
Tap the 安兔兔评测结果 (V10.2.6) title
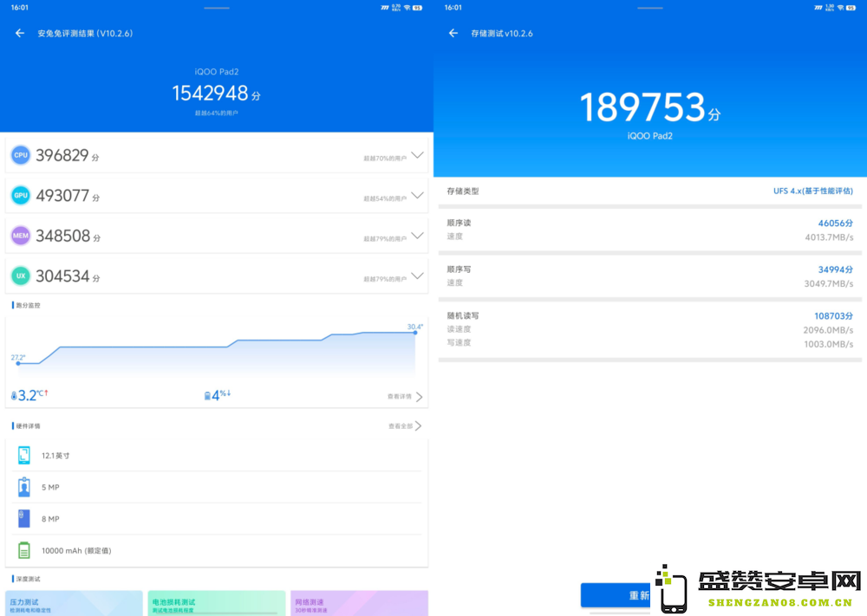pos(85,34)
